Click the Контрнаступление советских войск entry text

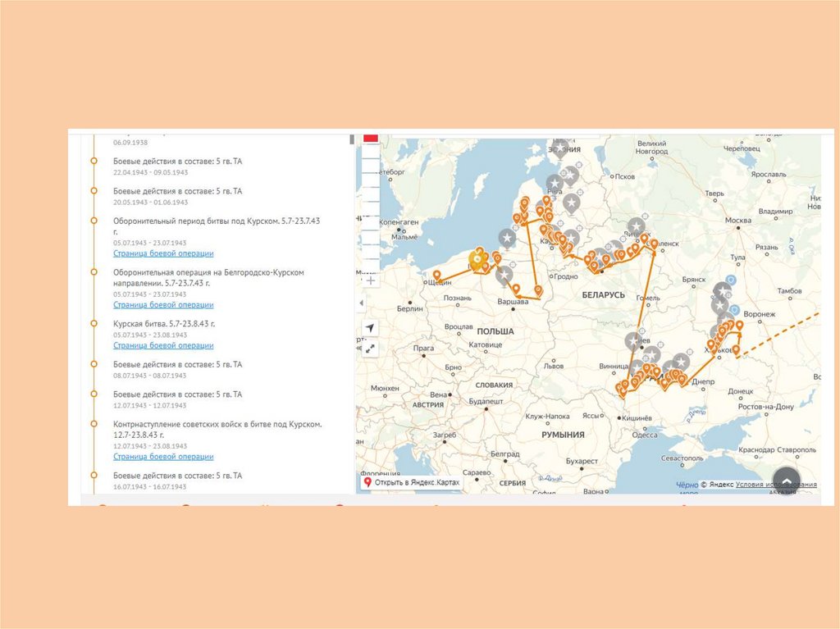[x=217, y=429]
